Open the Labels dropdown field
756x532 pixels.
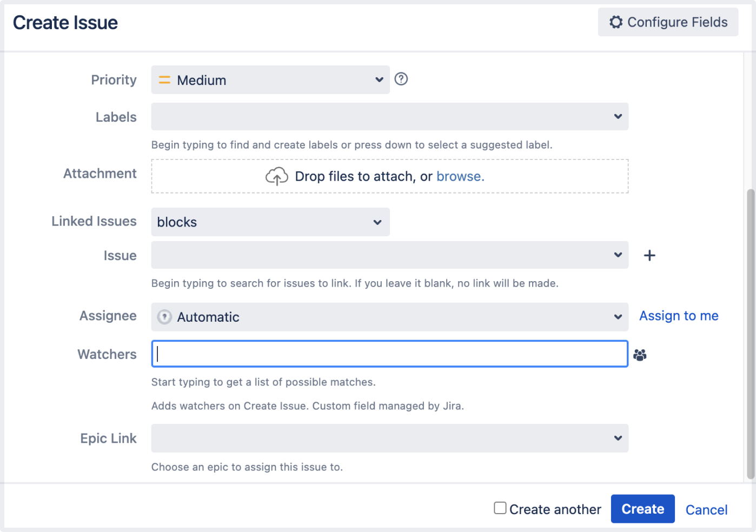click(390, 116)
